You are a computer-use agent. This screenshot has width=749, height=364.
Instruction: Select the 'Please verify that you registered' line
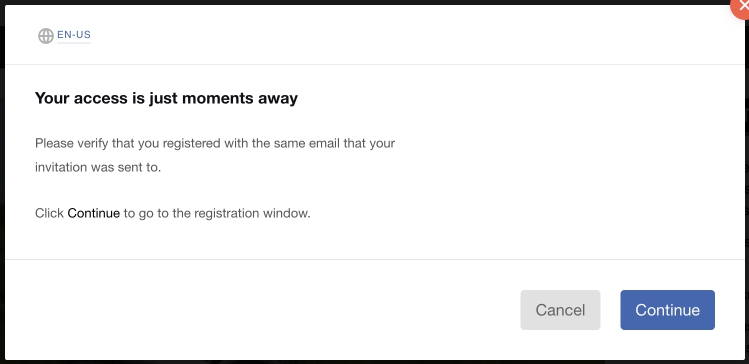pos(215,144)
